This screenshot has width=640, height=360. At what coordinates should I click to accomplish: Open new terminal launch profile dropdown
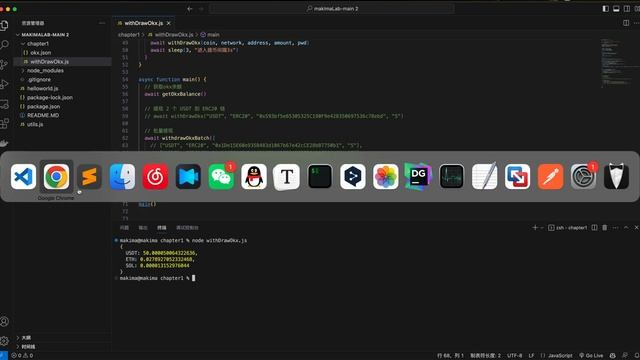(x=542, y=227)
